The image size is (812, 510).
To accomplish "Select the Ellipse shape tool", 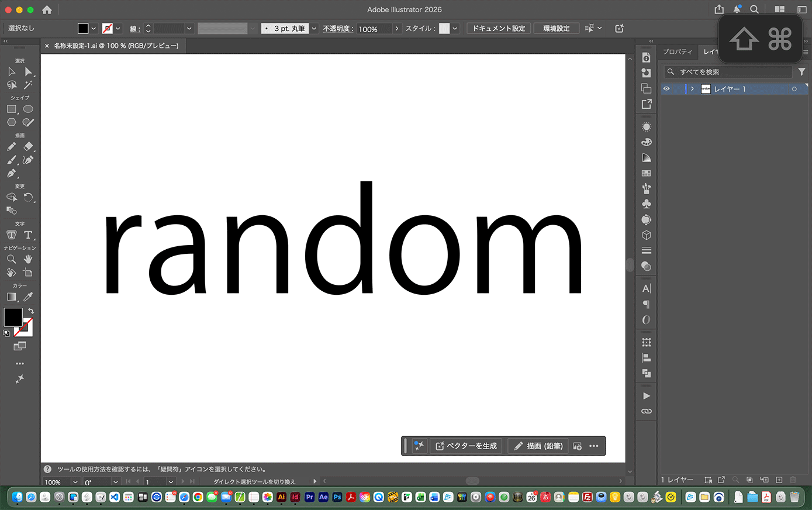I will pos(28,109).
